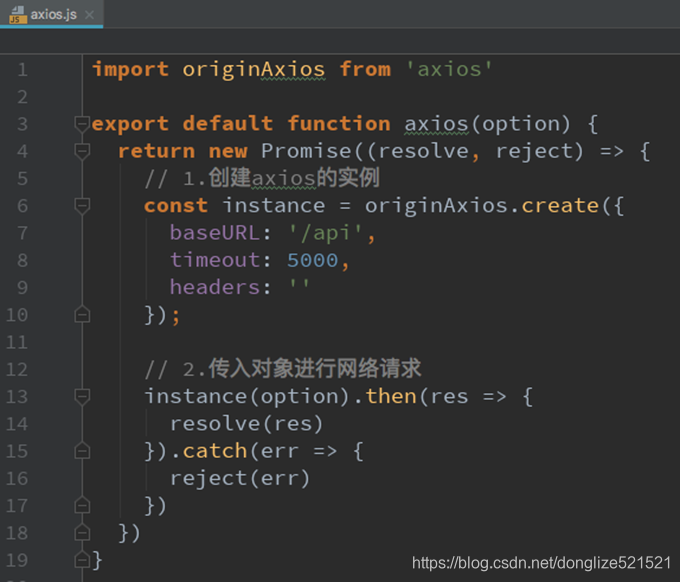Click fold marker at line 15 catch
680x582 pixels.
coord(82,451)
